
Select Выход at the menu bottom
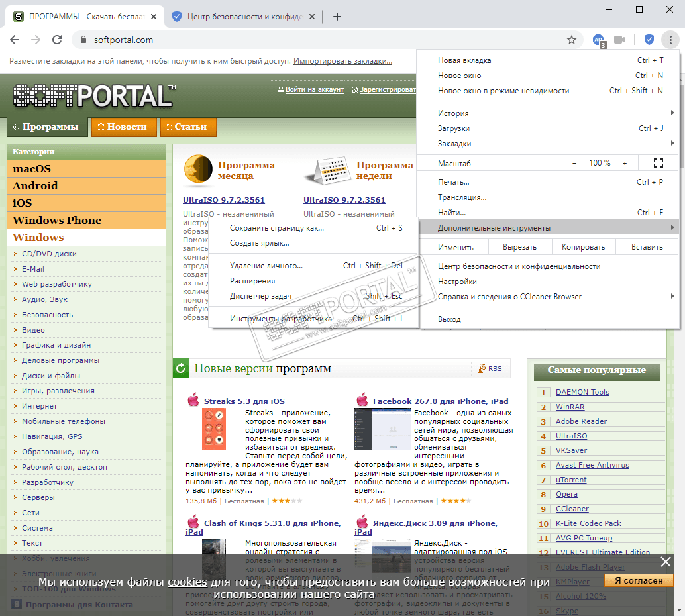[548, 319]
